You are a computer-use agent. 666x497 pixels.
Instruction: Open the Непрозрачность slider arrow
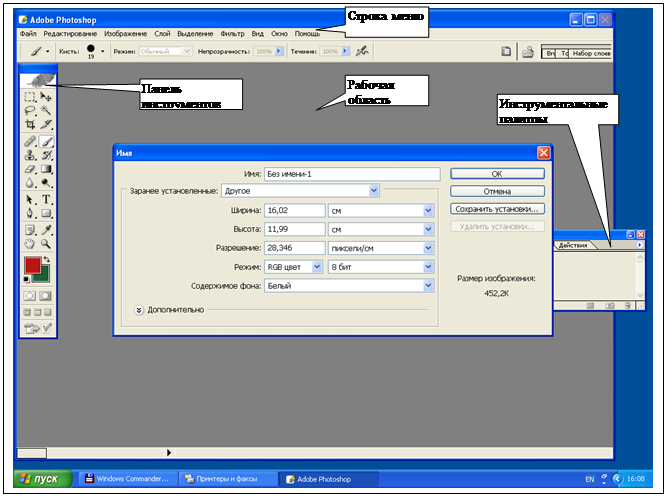coord(279,51)
